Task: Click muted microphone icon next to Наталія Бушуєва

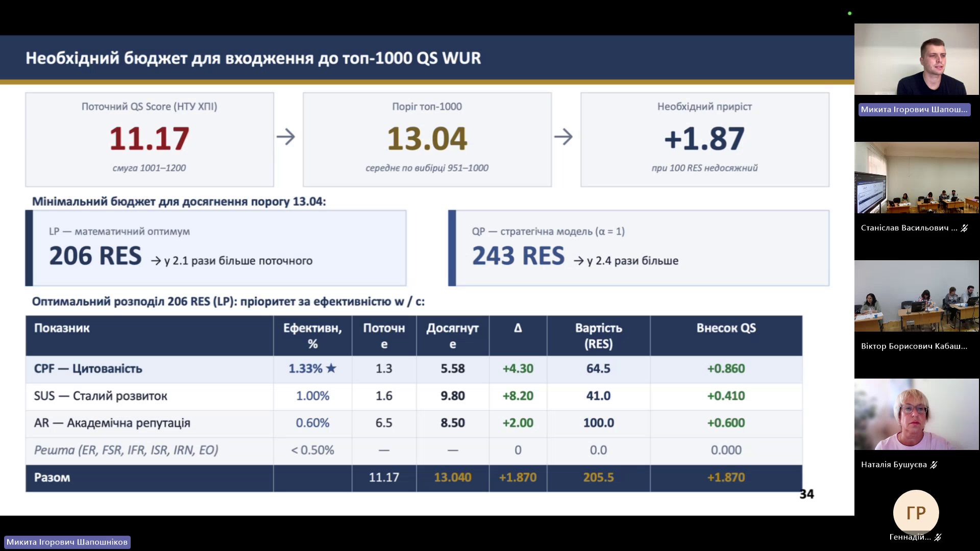Action: click(934, 465)
